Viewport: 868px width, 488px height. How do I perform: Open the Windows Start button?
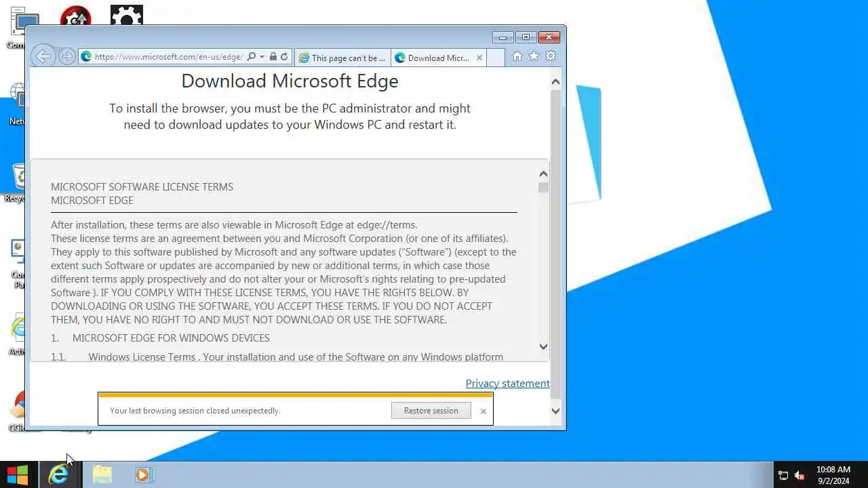click(x=17, y=475)
